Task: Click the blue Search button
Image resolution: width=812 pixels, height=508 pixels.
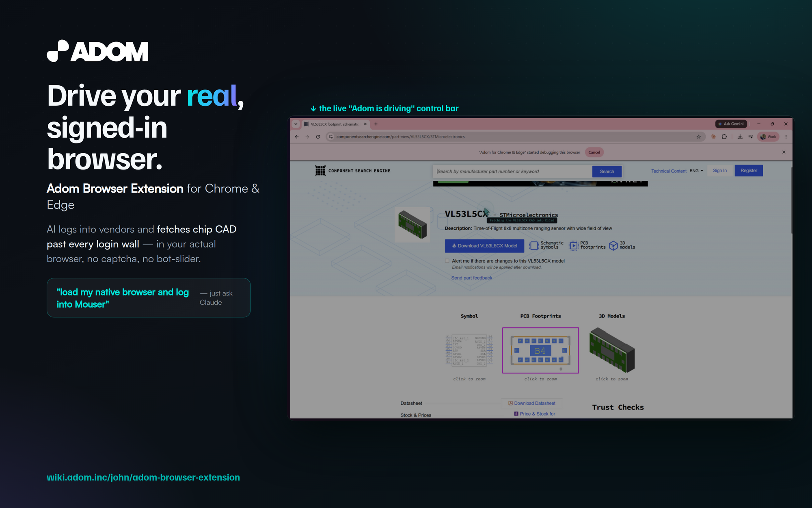Action: click(x=607, y=172)
